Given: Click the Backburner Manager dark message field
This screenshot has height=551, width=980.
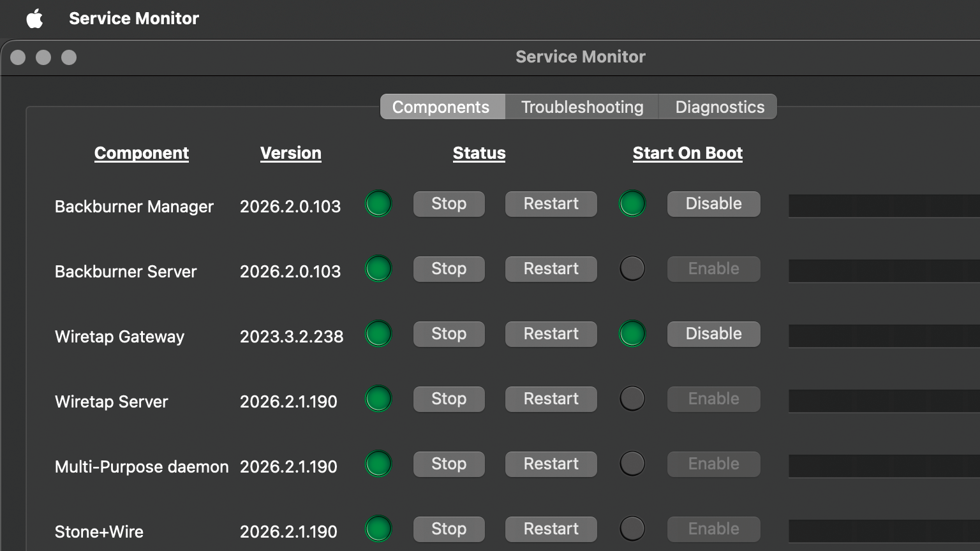Looking at the screenshot, I should (x=884, y=206).
